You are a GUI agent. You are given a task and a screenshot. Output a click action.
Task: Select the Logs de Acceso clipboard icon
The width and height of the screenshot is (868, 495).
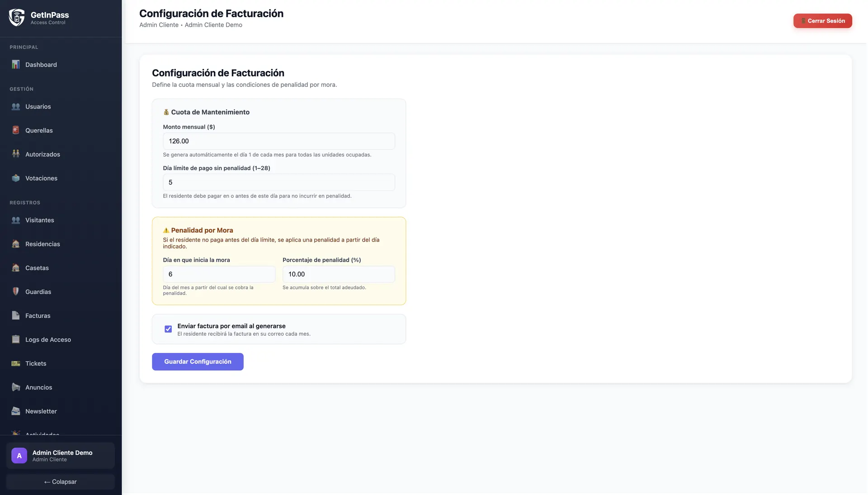click(16, 340)
